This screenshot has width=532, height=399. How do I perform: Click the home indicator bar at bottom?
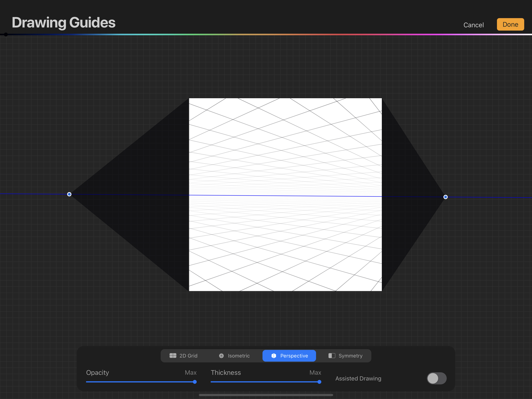pos(266,395)
